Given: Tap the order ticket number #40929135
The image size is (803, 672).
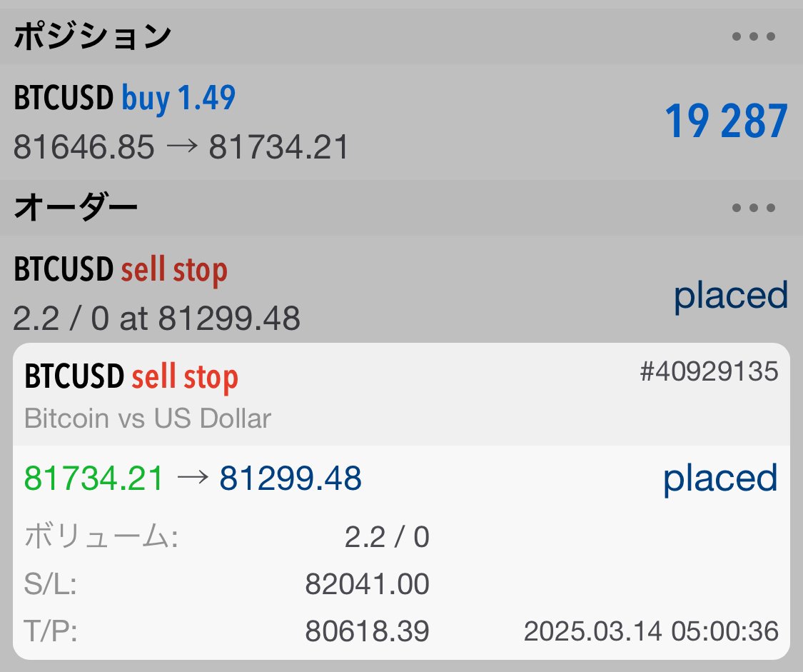Looking at the screenshot, I should click(708, 371).
